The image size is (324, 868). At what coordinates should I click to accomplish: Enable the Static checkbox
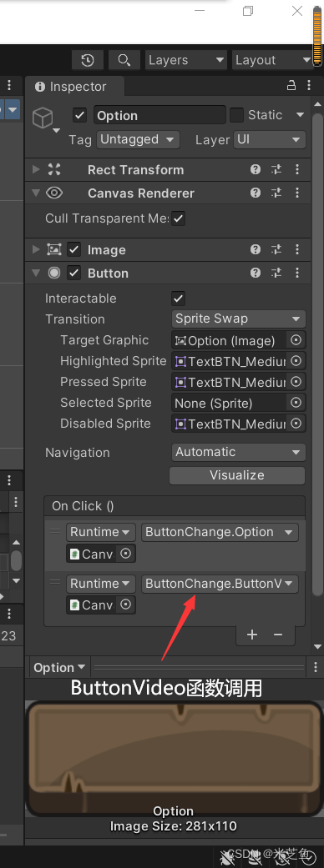tap(237, 115)
